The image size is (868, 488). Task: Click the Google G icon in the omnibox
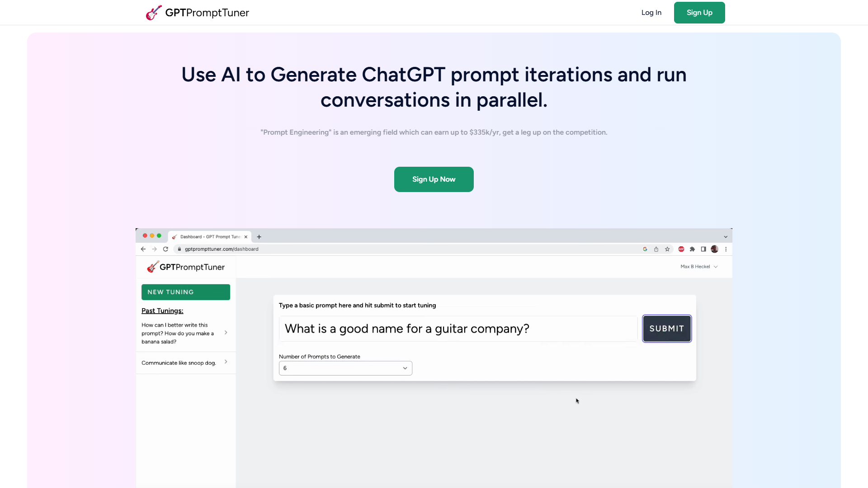[645, 249]
